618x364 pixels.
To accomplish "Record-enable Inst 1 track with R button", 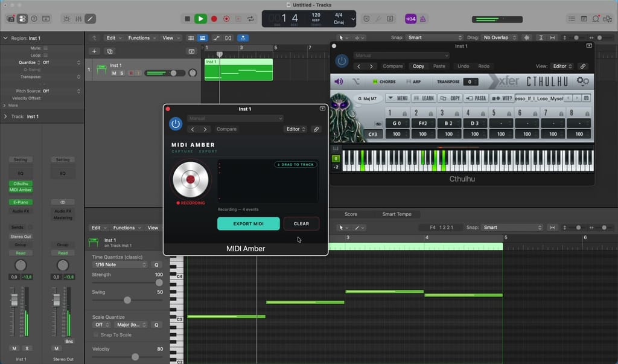I will (131, 74).
